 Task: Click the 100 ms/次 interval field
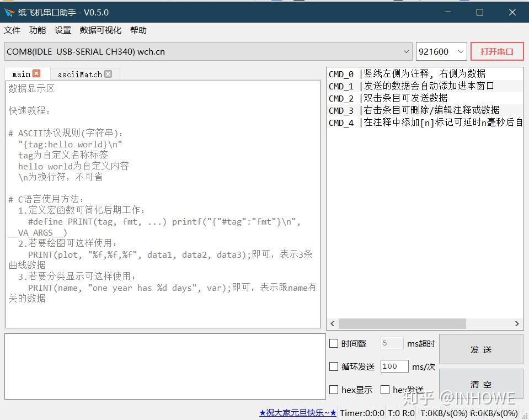coord(394,366)
